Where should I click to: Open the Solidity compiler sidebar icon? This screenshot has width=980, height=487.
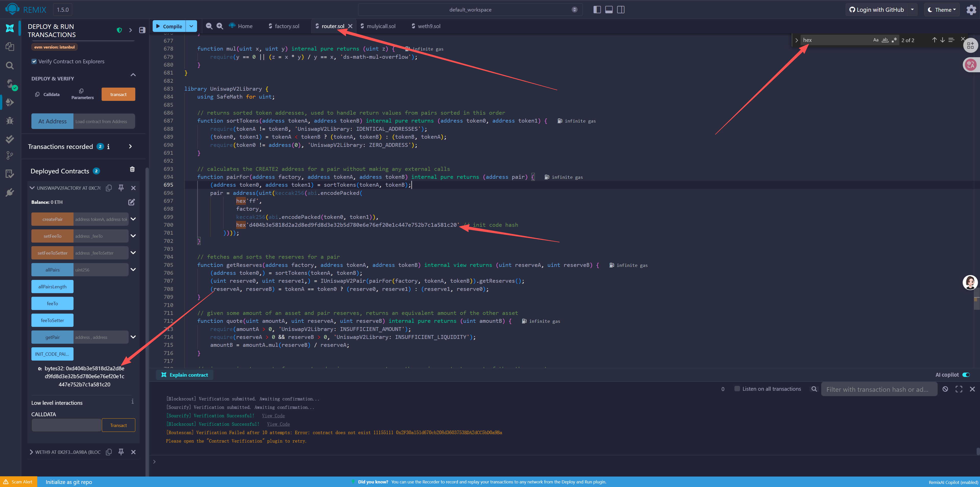(10, 84)
